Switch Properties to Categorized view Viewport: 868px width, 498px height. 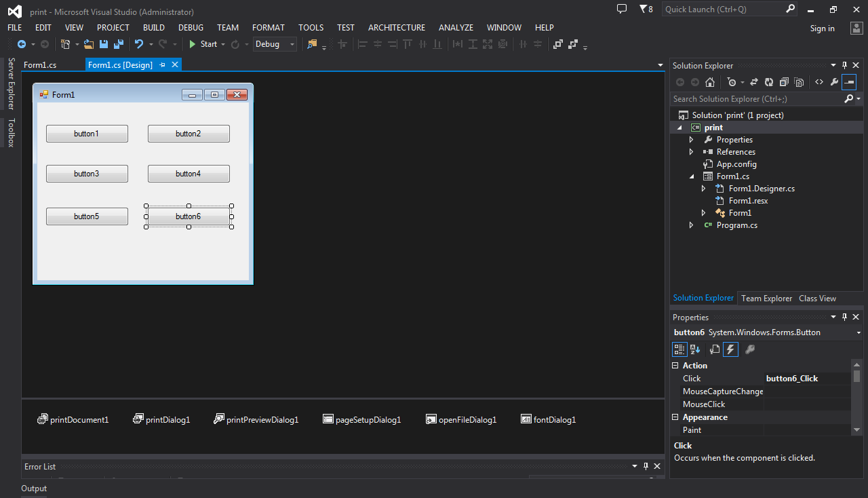coord(679,349)
